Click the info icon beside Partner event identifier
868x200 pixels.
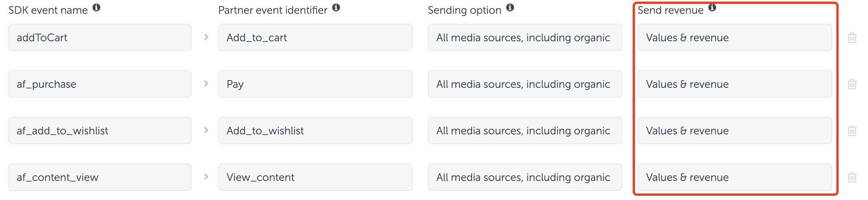click(x=336, y=7)
